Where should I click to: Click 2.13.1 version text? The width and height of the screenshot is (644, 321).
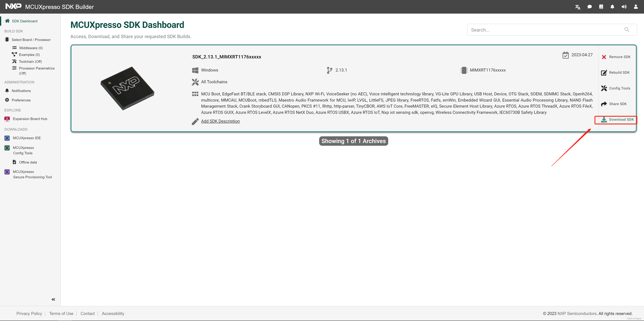pos(341,70)
